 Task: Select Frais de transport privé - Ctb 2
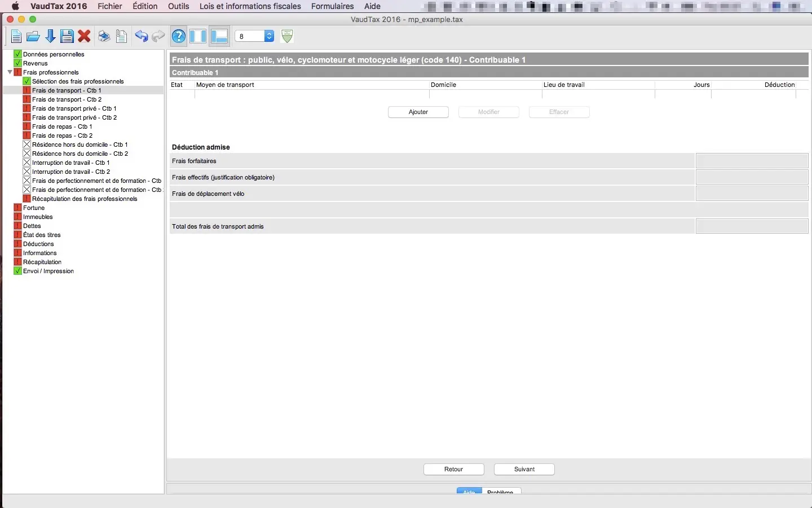pos(74,117)
